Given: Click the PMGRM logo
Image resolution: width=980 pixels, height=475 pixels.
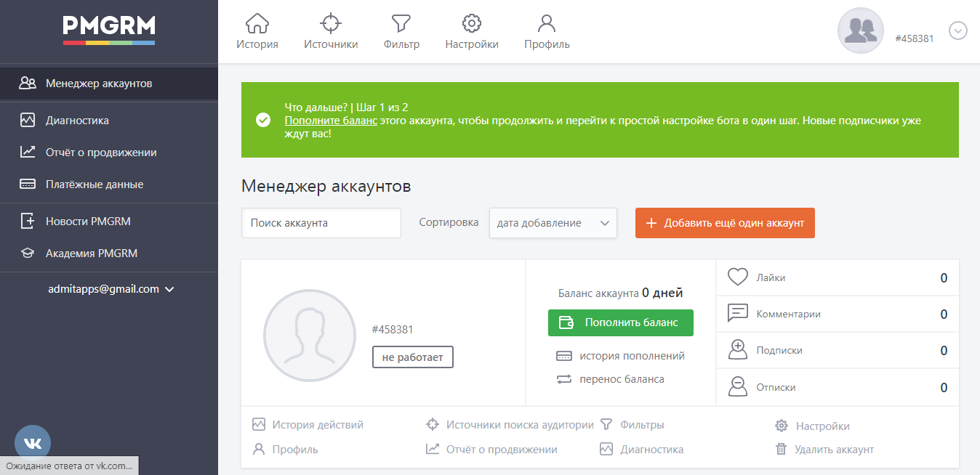Looking at the screenshot, I should coord(109,30).
